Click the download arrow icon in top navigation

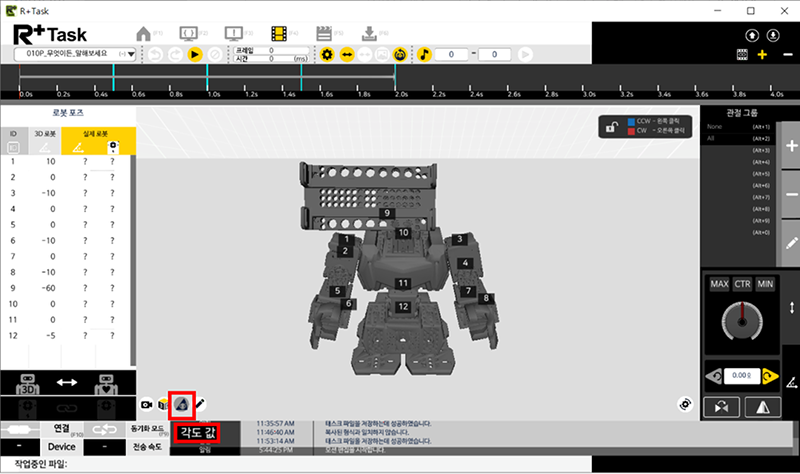369,33
